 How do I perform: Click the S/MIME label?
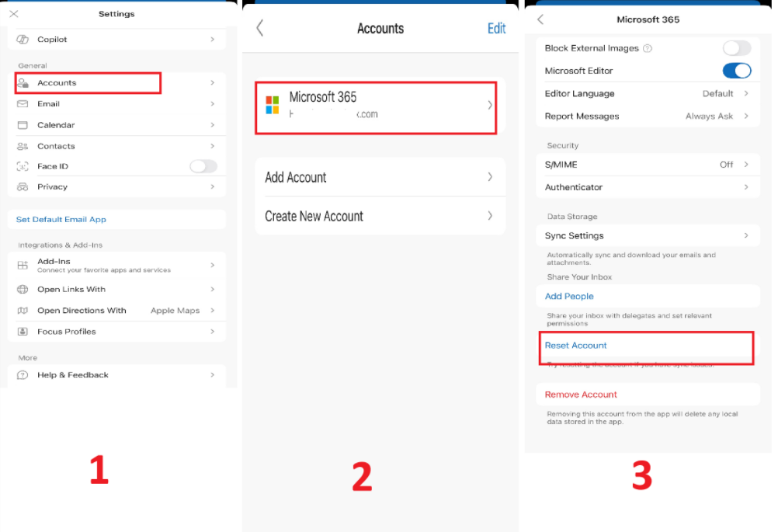(x=561, y=165)
